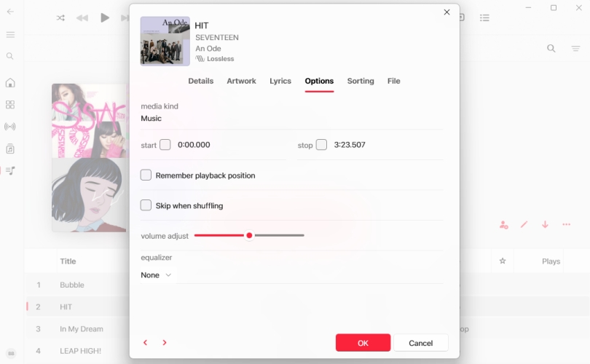Search within the playlist
Viewport: 590px width, 364px height.
551,48
